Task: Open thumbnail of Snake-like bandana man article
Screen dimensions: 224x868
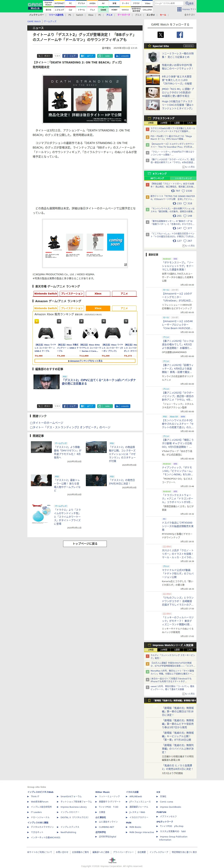Action: coord(46,382)
